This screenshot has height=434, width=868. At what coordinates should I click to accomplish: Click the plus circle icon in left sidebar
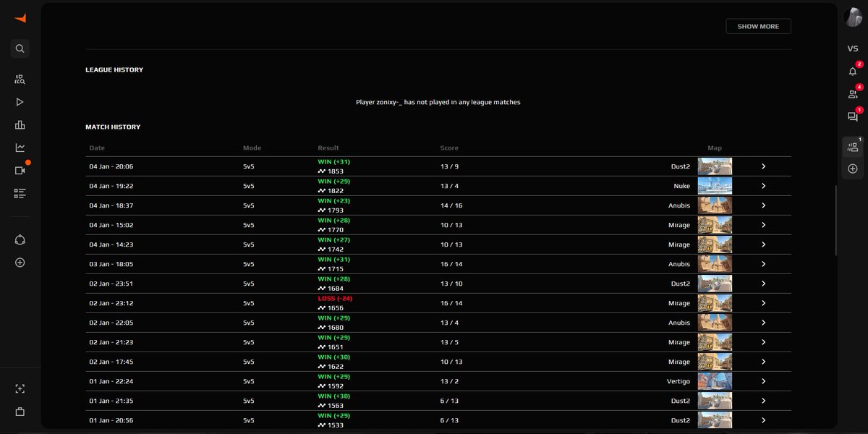[x=20, y=263]
